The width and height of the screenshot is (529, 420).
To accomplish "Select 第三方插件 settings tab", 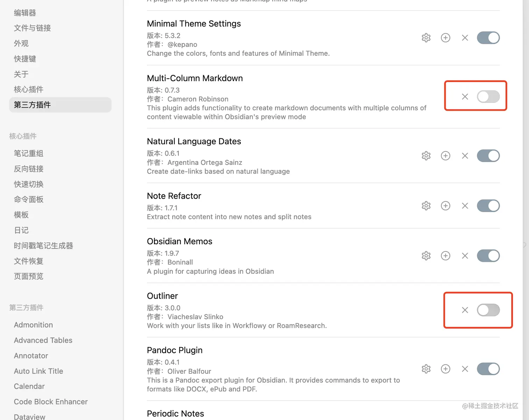I will tap(60, 105).
